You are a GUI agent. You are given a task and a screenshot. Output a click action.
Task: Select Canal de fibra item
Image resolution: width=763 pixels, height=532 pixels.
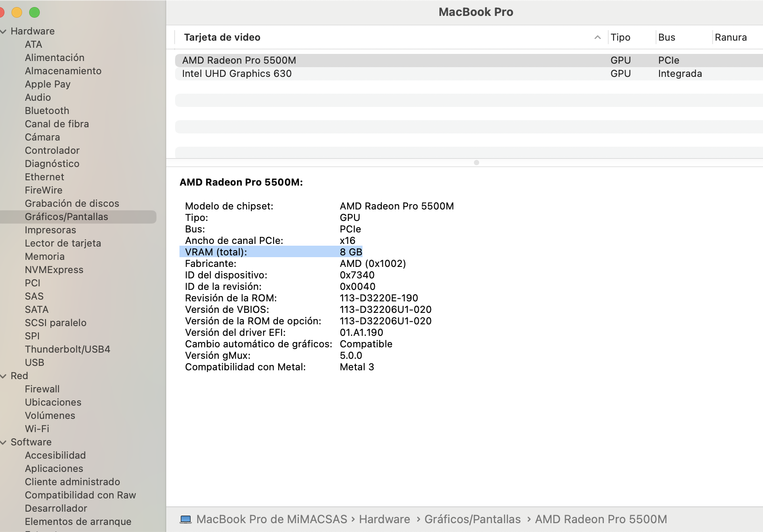tap(57, 124)
